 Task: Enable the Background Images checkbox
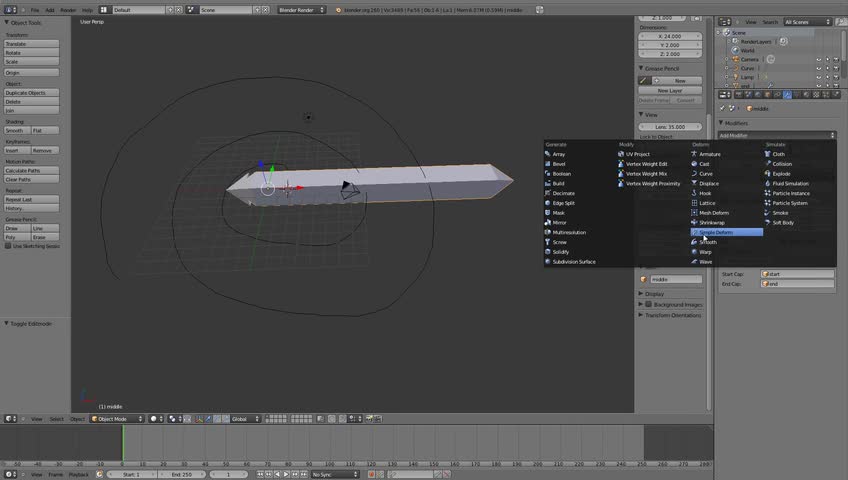coord(649,304)
